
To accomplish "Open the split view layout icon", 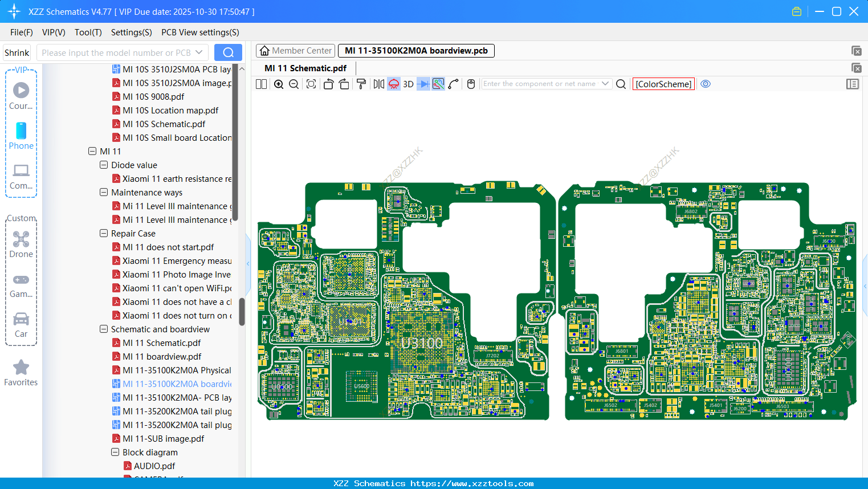I will click(x=260, y=84).
